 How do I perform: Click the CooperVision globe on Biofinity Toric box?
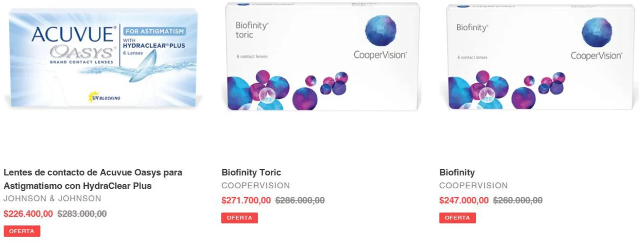coord(380,30)
